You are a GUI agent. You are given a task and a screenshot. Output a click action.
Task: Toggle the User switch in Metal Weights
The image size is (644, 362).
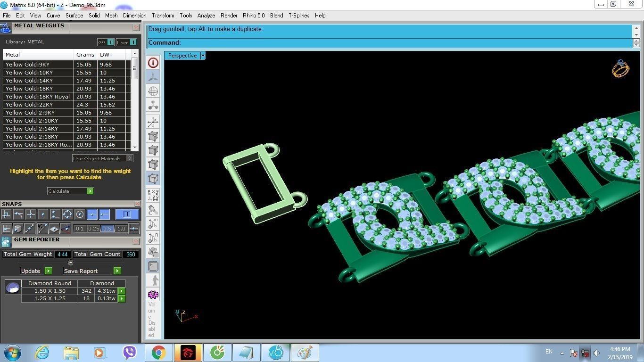[126, 42]
